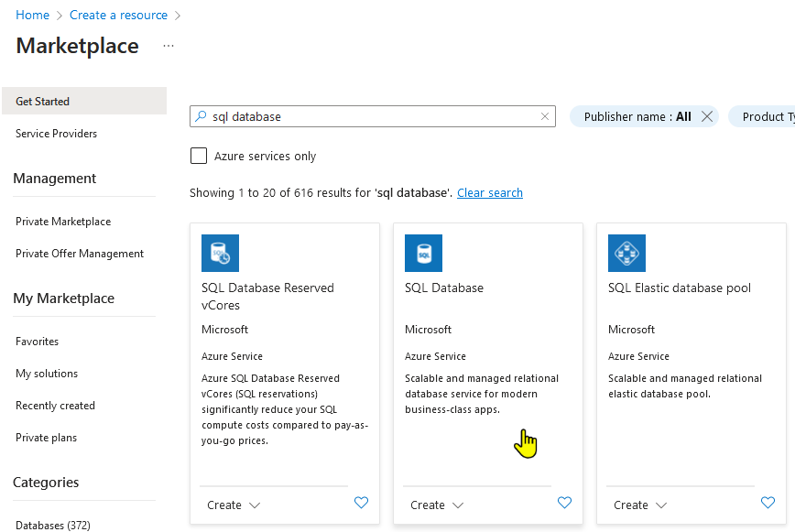Switch to the Service Providers section
This screenshot has height=532, width=795.
[x=57, y=133]
